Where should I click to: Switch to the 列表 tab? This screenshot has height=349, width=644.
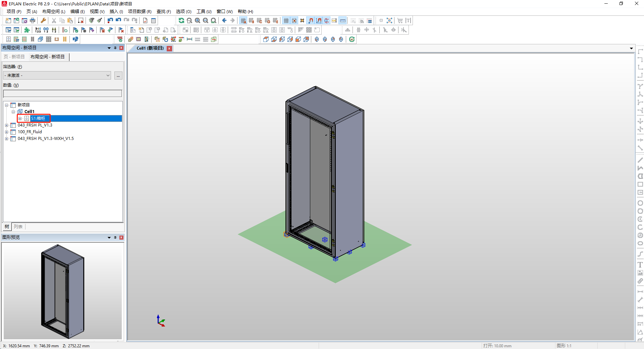click(x=18, y=227)
